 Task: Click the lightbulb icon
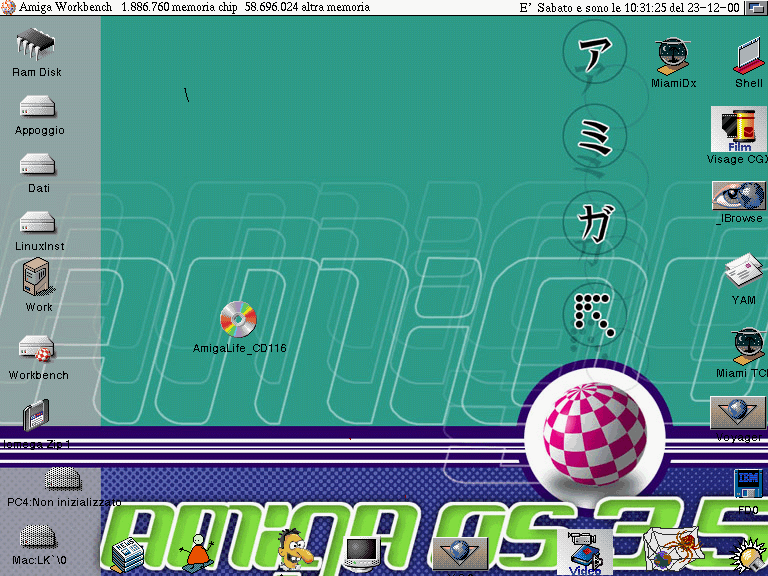pos(747,556)
